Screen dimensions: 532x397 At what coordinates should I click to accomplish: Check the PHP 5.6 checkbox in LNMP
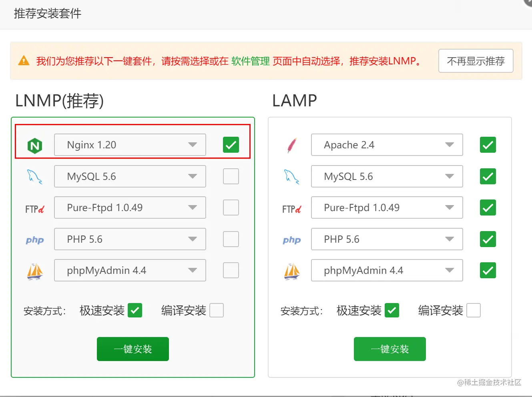point(231,239)
